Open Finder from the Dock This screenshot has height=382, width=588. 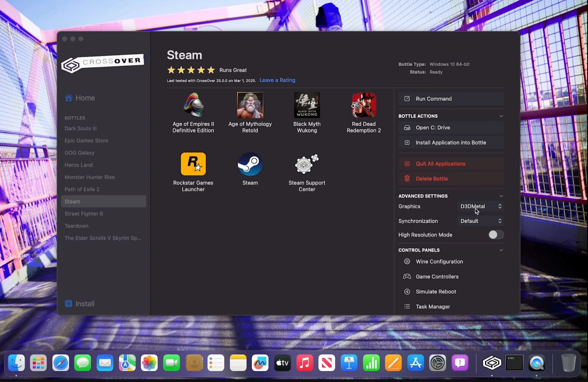click(x=16, y=363)
